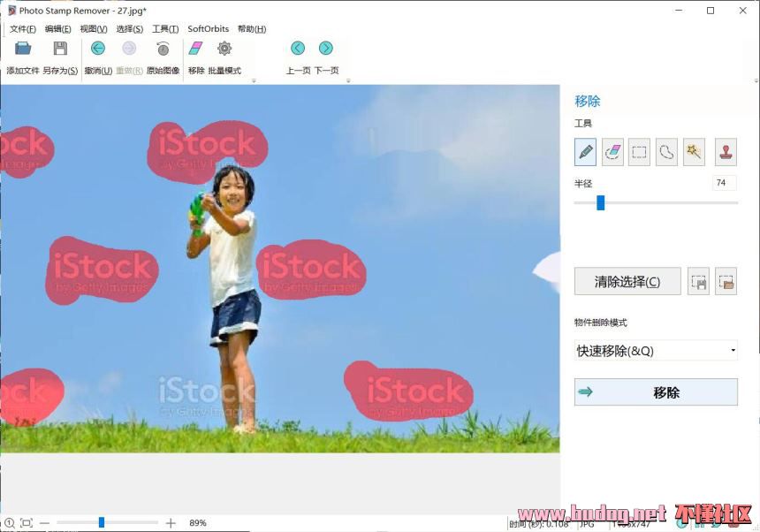Click the zoom level slider handle
Image resolution: width=760 pixels, height=532 pixels.
tap(102, 522)
